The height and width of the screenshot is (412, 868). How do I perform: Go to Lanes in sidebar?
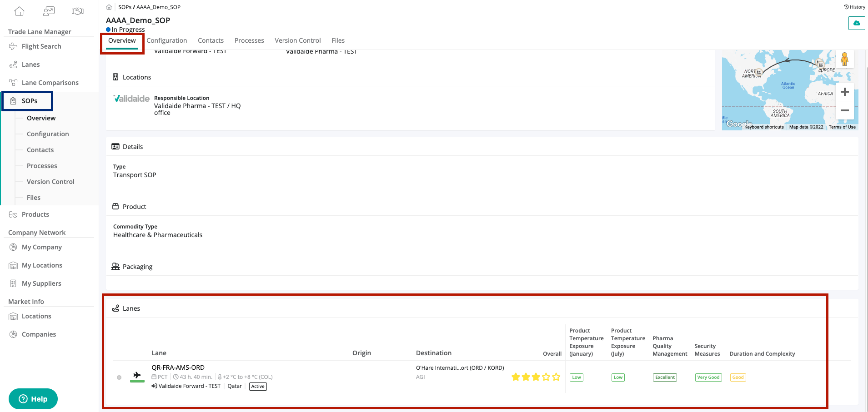pyautogui.click(x=31, y=65)
